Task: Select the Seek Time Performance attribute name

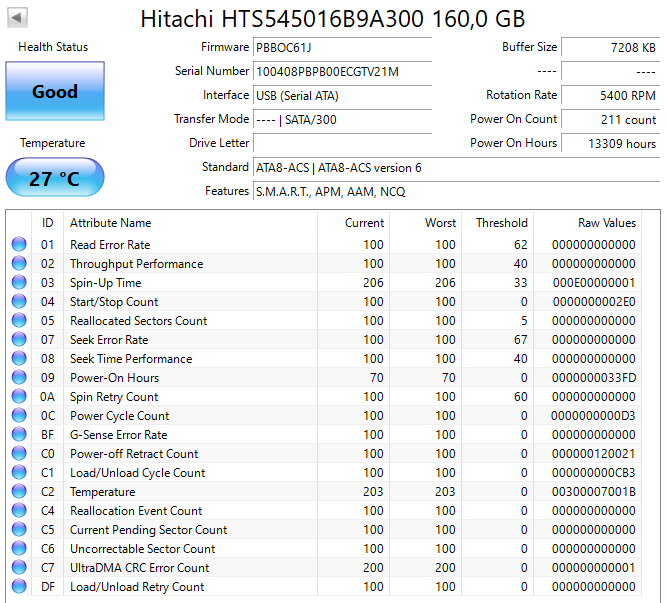Action: coord(131,358)
